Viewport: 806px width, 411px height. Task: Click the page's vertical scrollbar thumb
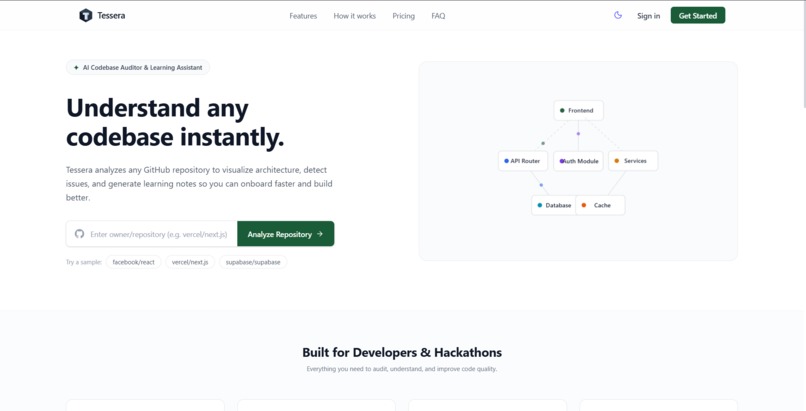[803, 54]
